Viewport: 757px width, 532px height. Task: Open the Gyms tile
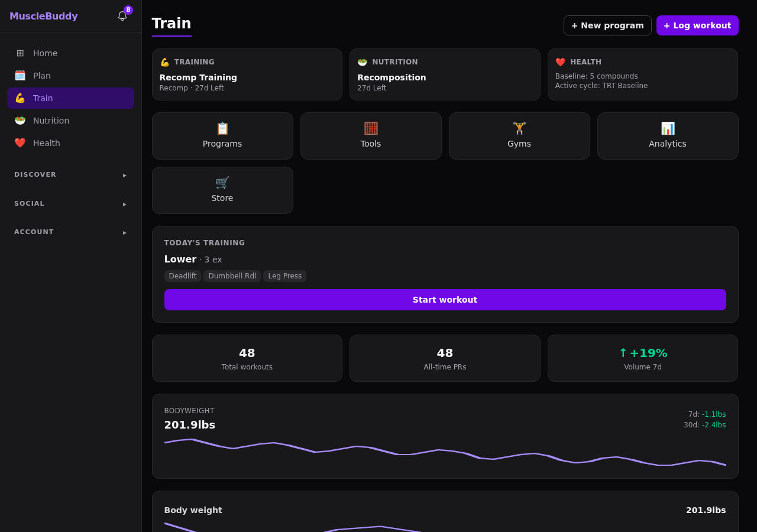519,136
